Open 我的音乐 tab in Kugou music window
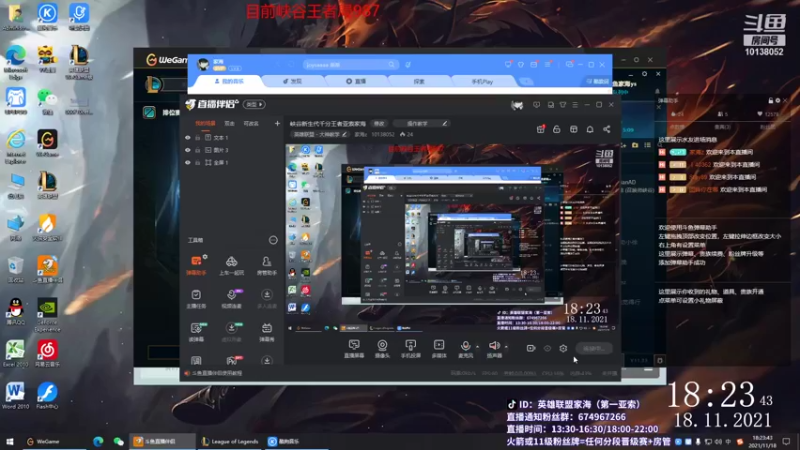The height and width of the screenshot is (450, 800). 229,81
